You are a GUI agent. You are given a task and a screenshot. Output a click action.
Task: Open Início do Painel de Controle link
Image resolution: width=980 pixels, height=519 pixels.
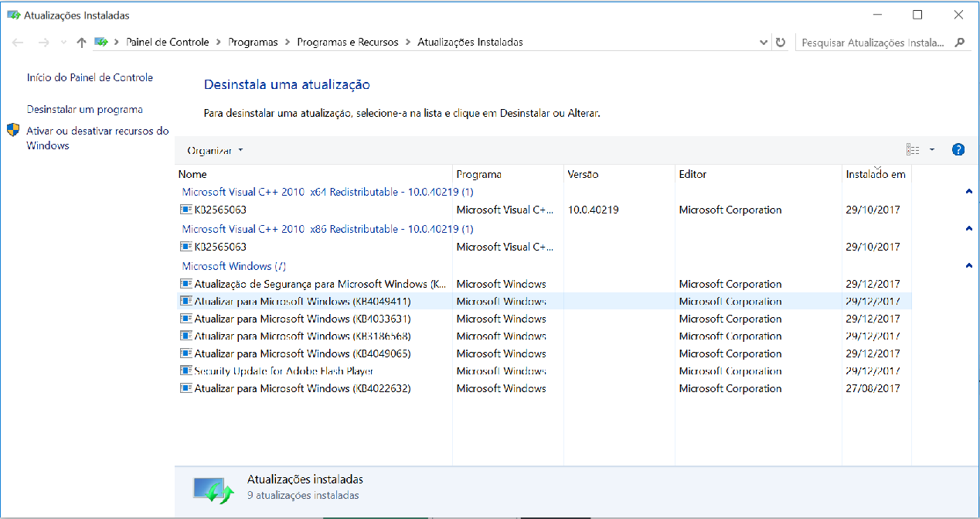tap(90, 77)
